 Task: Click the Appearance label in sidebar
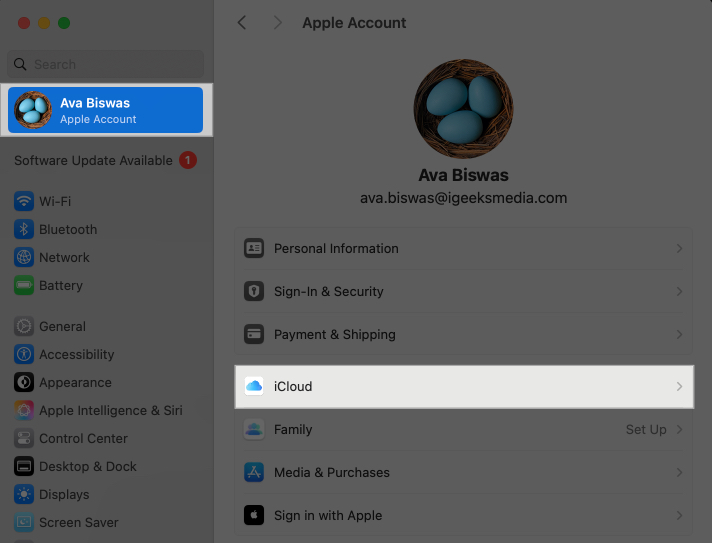click(x=75, y=383)
